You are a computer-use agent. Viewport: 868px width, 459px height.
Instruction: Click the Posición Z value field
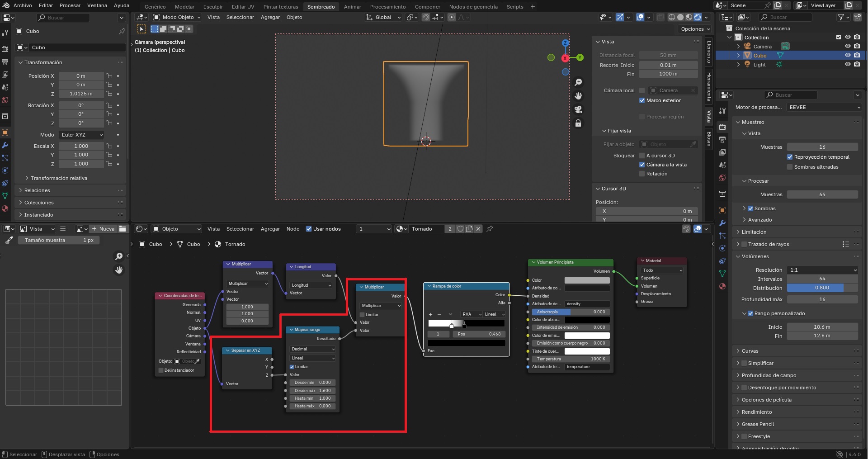(81, 94)
